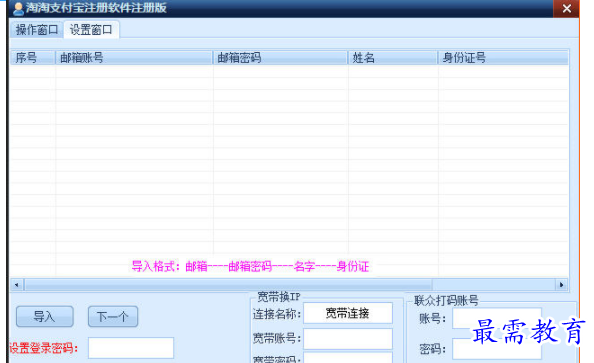
Task: Click the 序号 column header
Action: coord(33,58)
